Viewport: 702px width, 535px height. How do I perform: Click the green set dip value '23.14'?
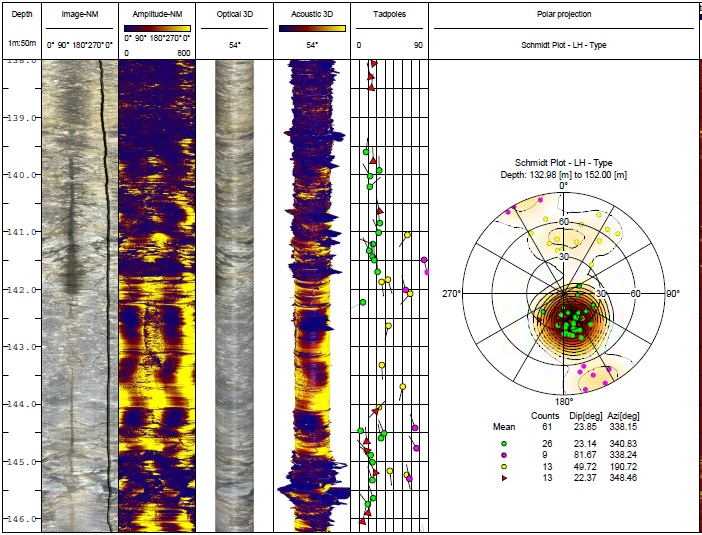(586, 444)
